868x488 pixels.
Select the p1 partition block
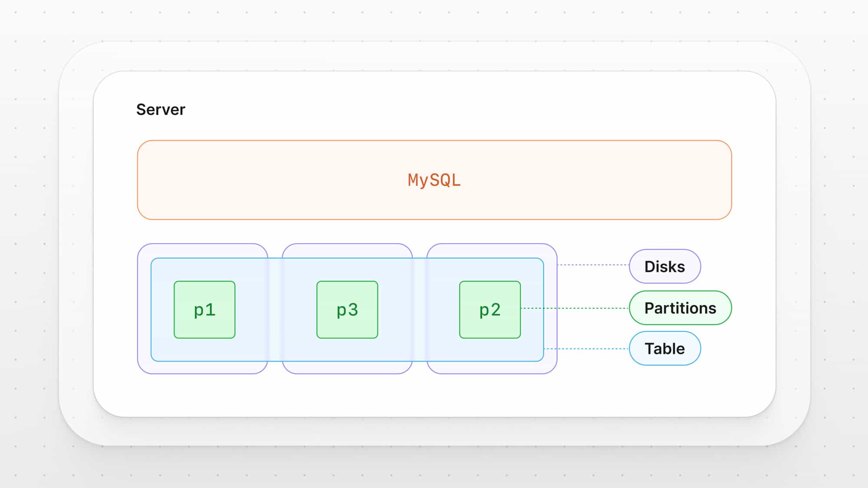[x=204, y=310]
